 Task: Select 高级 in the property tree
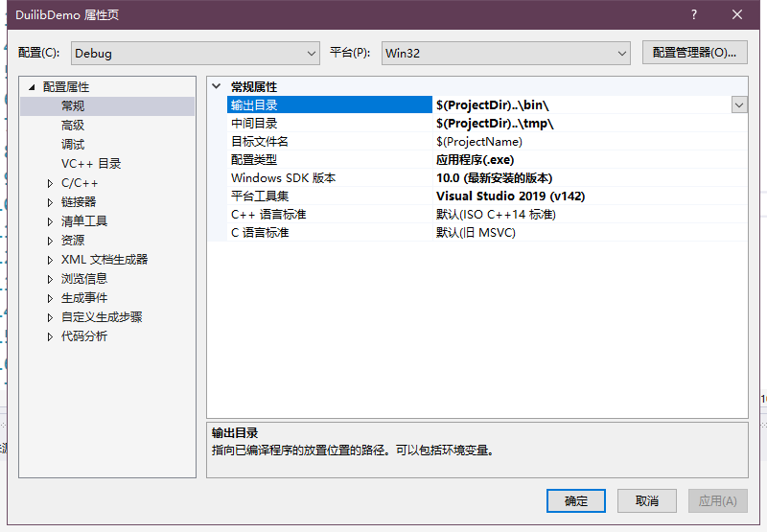coord(73,126)
